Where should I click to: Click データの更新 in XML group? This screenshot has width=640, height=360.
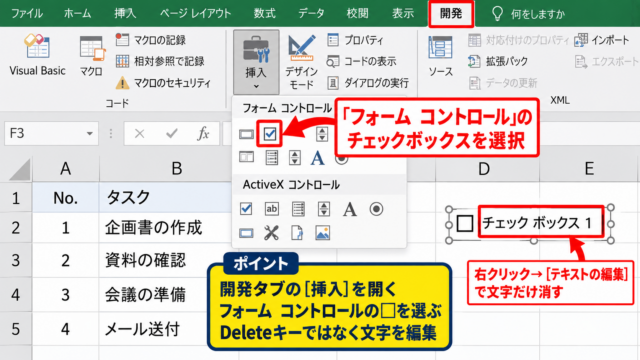[502, 83]
